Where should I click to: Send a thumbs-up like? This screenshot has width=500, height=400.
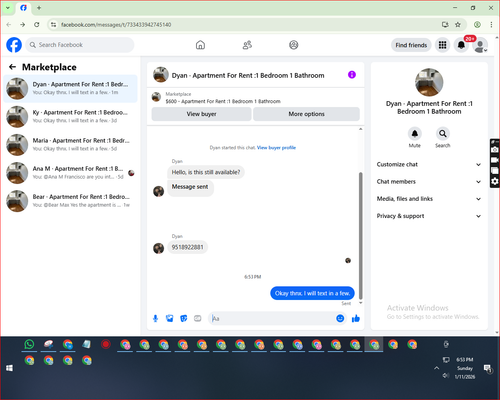coord(356,318)
